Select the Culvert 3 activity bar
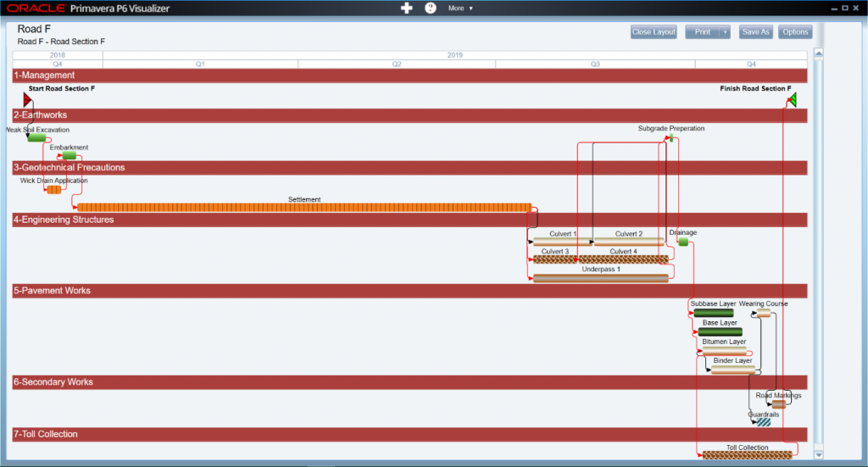 (x=555, y=259)
